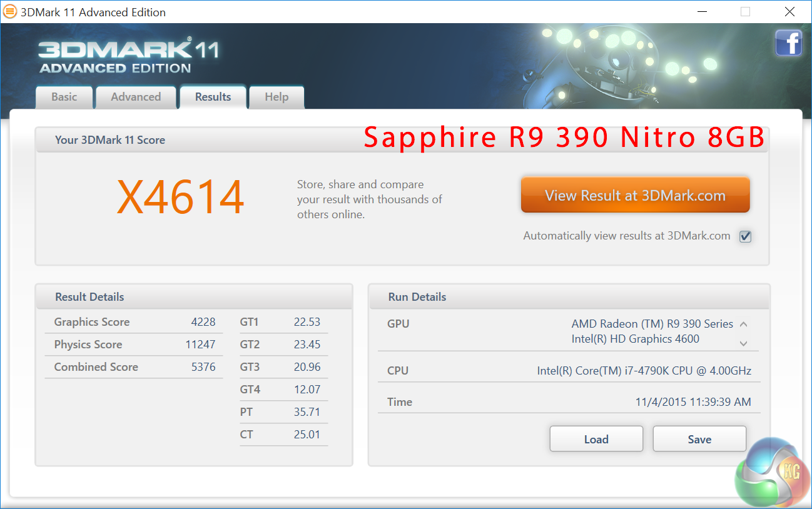Toggle automatically view results at 3DMark.com checkbox
The image size is (812, 509).
click(x=745, y=236)
